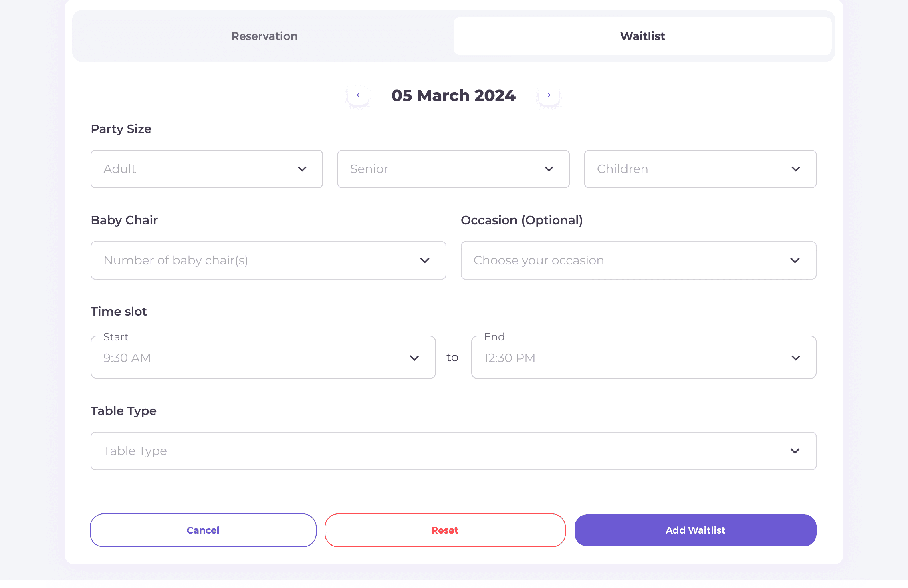The image size is (908, 588).
Task: Click the red Reset button
Action: (445, 530)
